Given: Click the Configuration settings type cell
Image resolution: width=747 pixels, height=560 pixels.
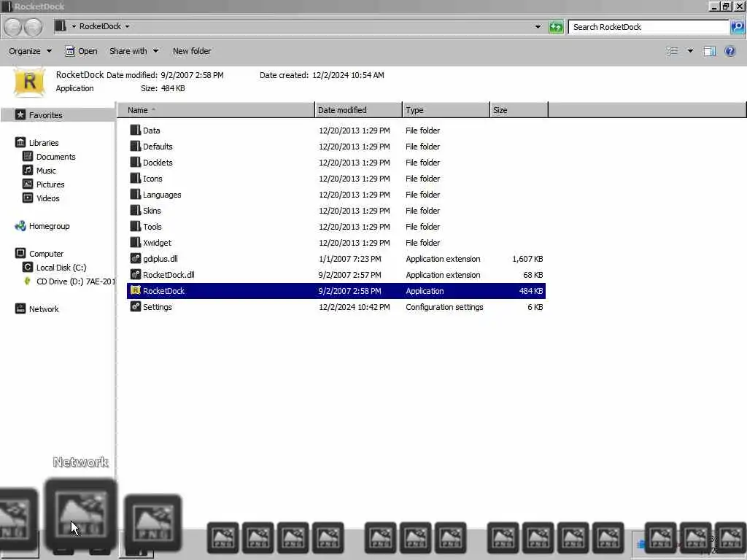Looking at the screenshot, I should pos(444,307).
